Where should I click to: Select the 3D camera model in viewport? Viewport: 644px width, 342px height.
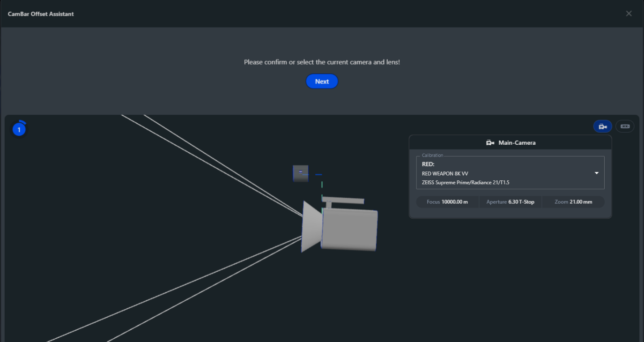340,225
